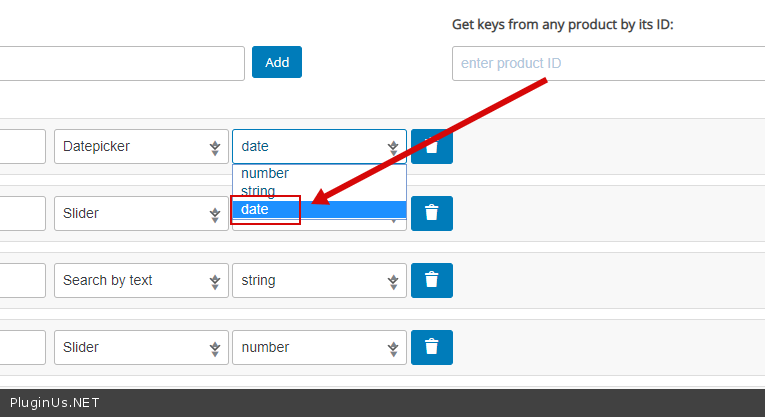Screen dimensions: 765x417
Task: Choose 'string' option in the open list
Action: pyautogui.click(x=258, y=191)
